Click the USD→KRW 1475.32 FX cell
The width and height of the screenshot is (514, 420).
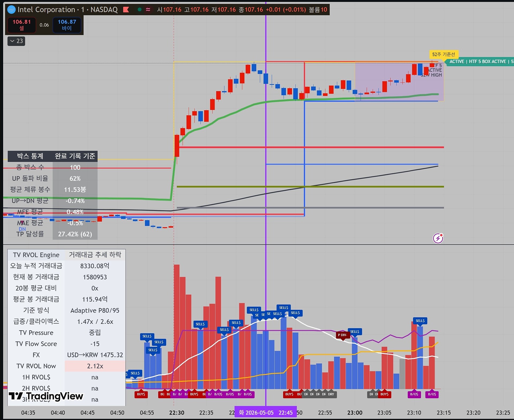(95, 355)
